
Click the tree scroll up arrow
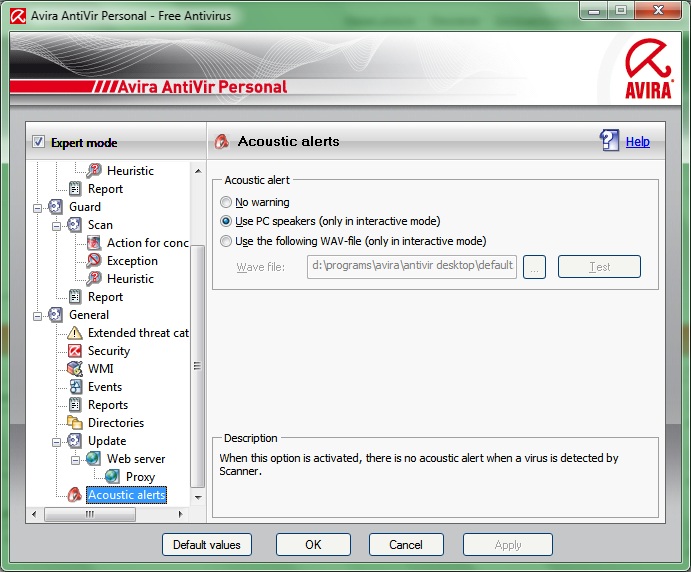tap(198, 171)
